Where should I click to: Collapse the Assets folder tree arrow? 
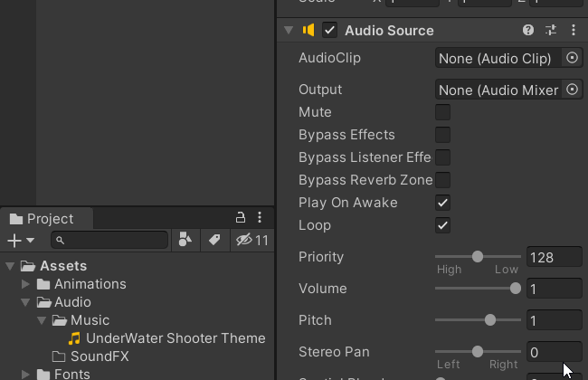(x=10, y=266)
